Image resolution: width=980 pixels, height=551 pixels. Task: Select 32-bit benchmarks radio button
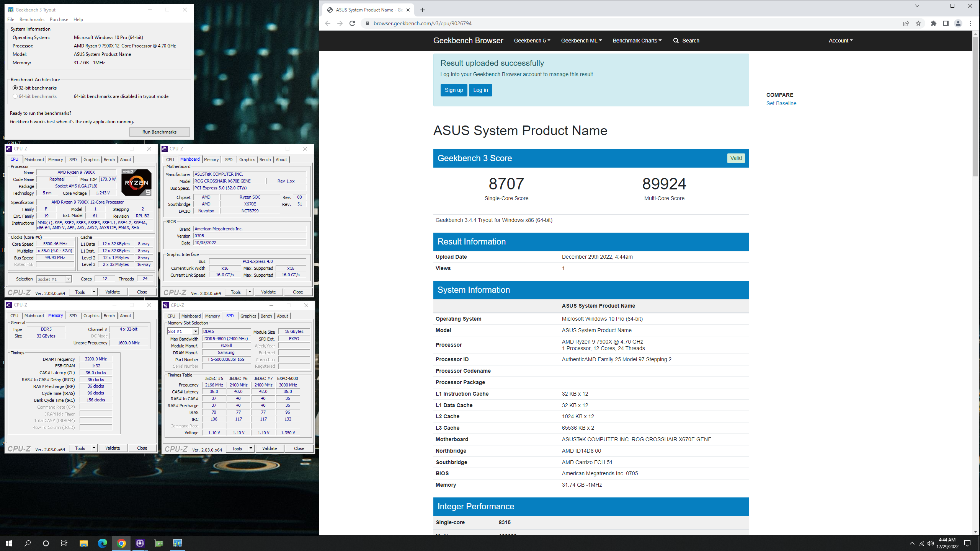(x=15, y=88)
